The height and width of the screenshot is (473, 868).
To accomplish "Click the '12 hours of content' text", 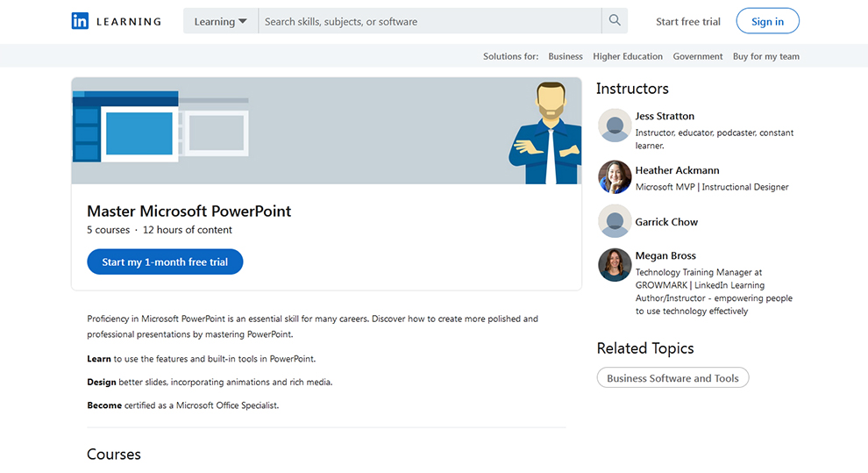I will [187, 230].
